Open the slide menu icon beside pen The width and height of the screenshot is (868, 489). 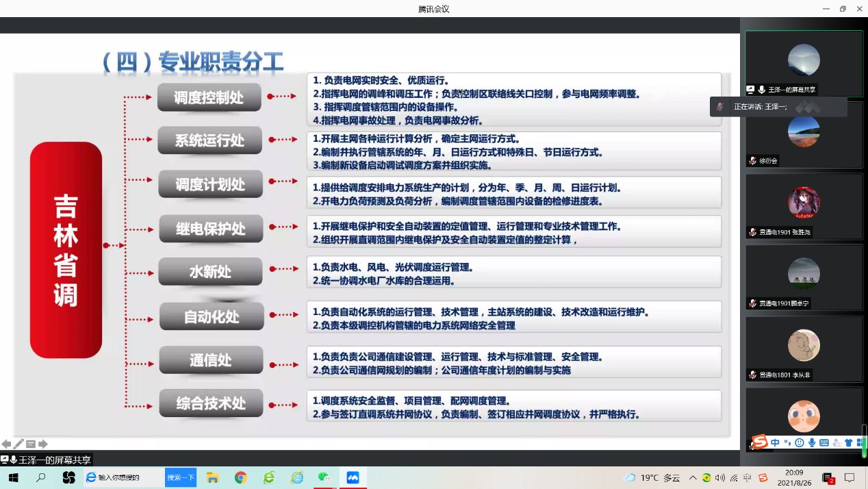pyautogui.click(x=31, y=444)
